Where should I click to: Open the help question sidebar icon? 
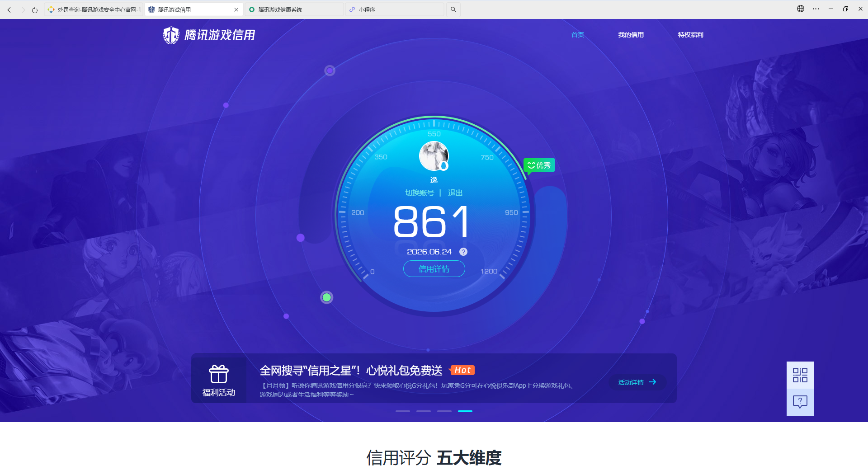[x=800, y=402]
